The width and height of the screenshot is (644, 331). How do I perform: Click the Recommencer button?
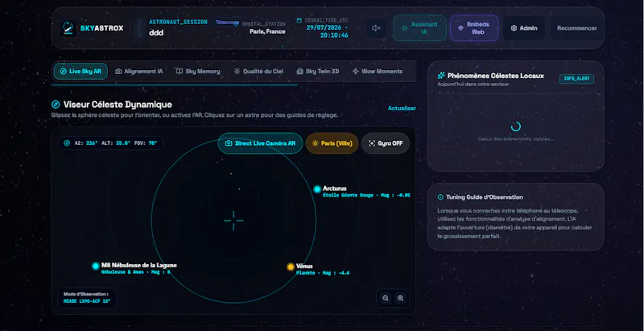coord(576,28)
